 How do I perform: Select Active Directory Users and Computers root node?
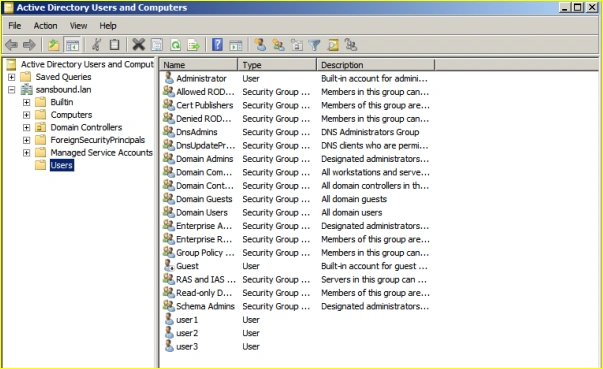tap(87, 64)
